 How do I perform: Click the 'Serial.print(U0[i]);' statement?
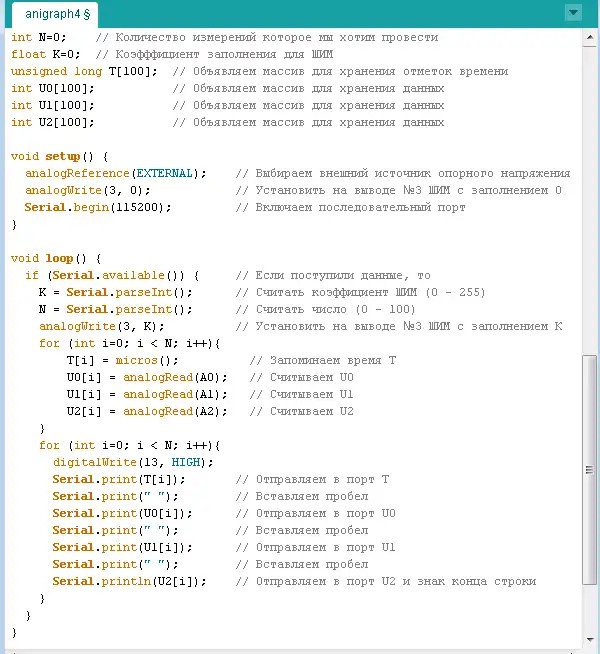[x=123, y=514]
